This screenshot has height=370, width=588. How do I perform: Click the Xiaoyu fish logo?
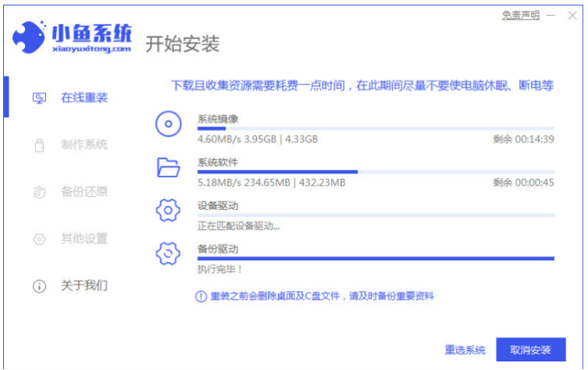click(30, 37)
